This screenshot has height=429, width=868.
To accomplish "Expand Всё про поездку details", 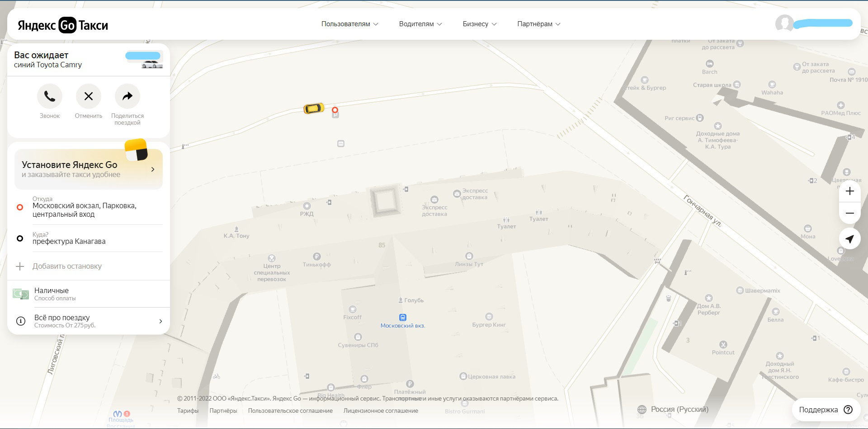I will [89, 321].
